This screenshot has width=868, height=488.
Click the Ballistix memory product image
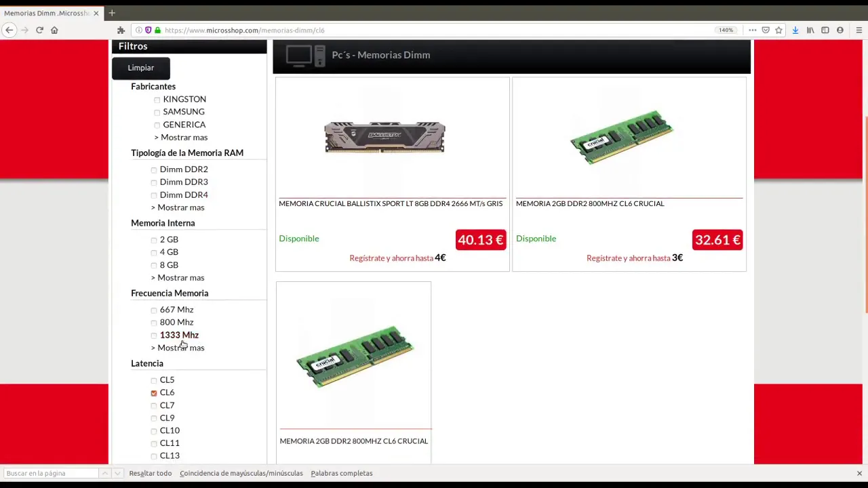pyautogui.click(x=384, y=137)
